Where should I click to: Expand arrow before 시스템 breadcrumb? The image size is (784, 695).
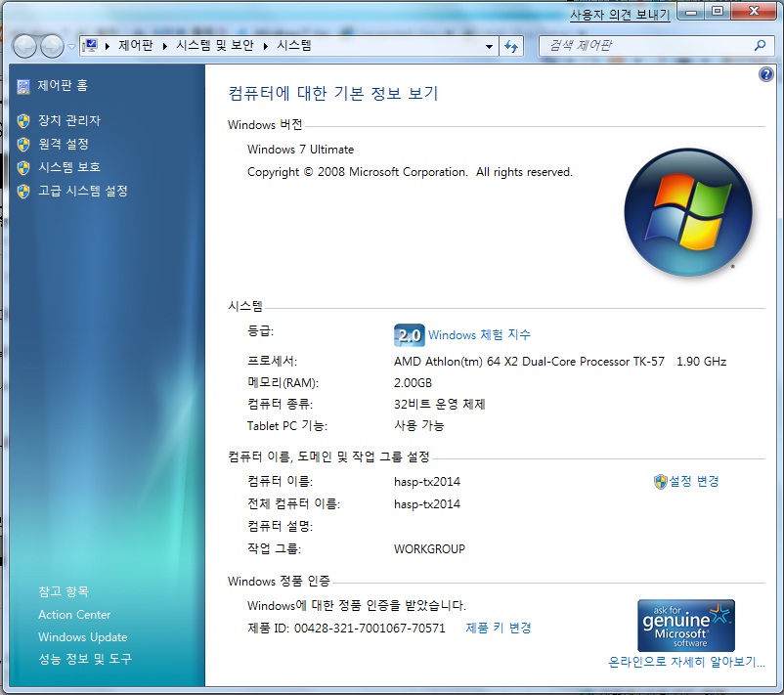(x=266, y=46)
